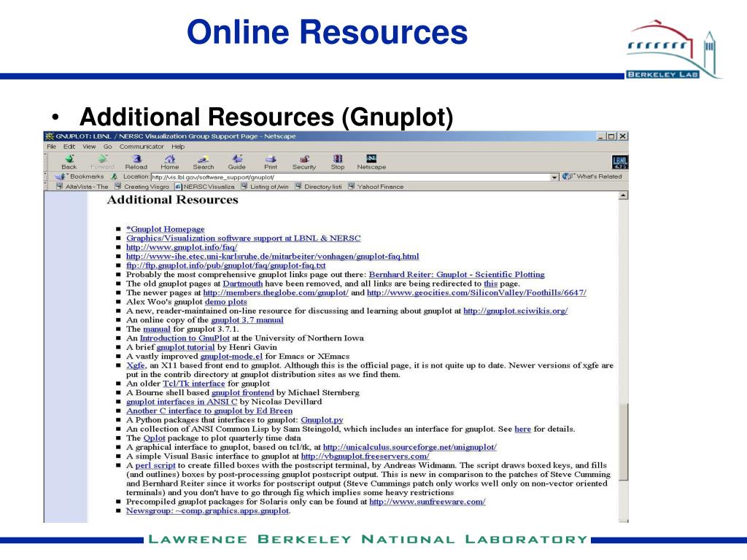Screen dimensions: 747x560
Task: Reload the page with Reload icon
Action: [136, 161]
